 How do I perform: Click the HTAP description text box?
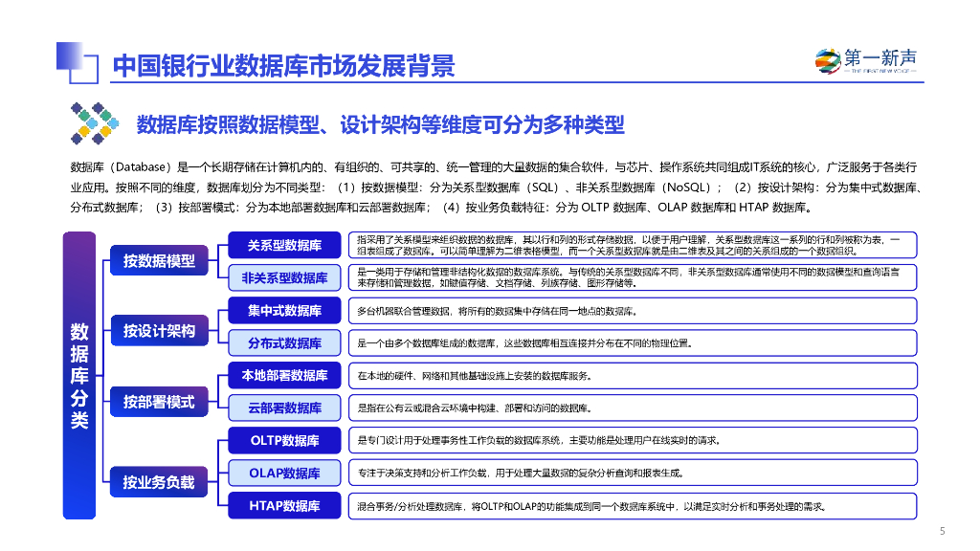tap(633, 506)
